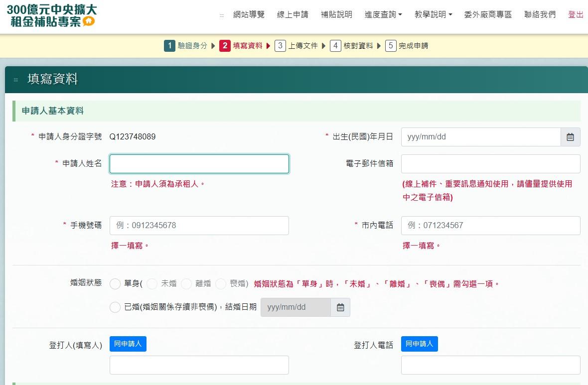Image resolution: width=588 pixels, height=385 pixels.
Task: Select the 未婚 radio option
Action: point(152,284)
